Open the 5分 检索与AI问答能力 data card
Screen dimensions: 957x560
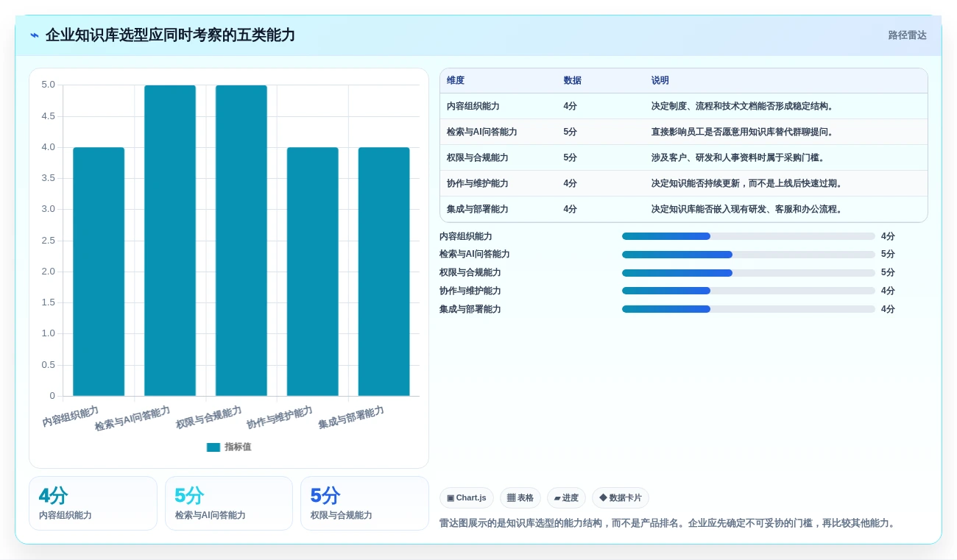pos(229,503)
